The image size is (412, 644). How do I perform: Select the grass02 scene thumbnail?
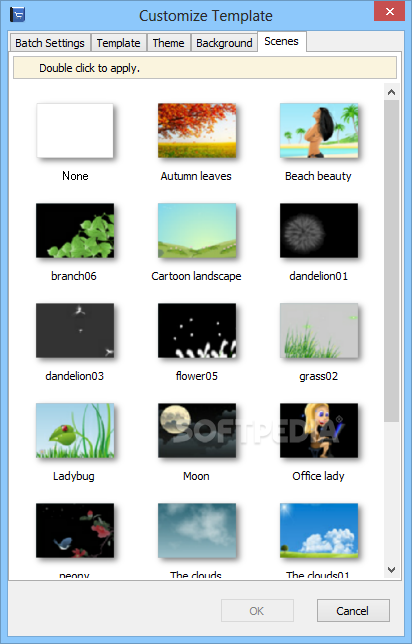319,330
